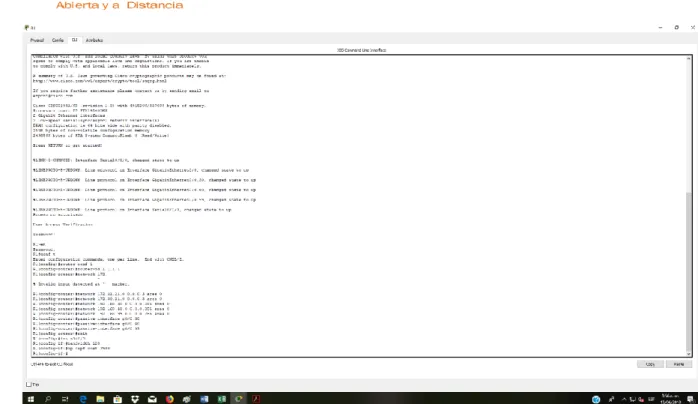The width and height of the screenshot is (698, 404).
Task: Open the Mail app on the taskbar
Action: point(152,399)
